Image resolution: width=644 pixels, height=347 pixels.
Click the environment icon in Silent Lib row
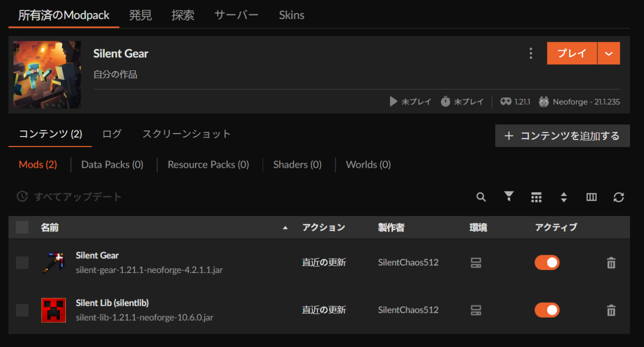point(476,310)
